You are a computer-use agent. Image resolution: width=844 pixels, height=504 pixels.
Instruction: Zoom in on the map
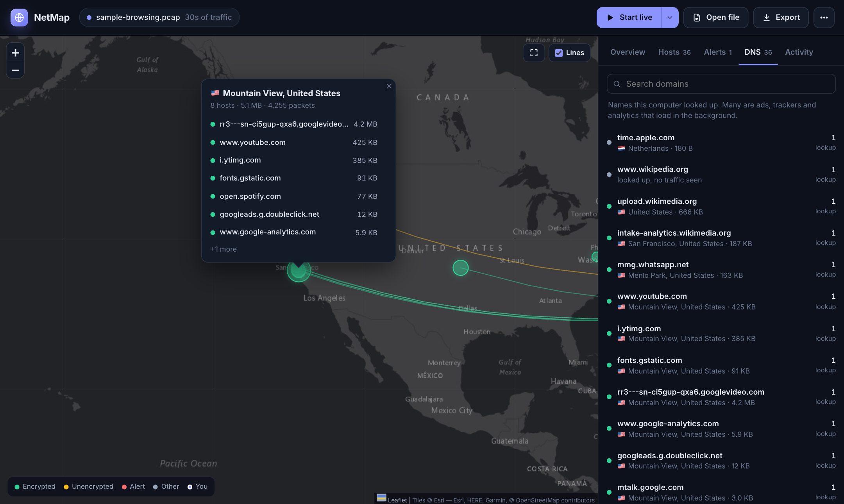[15, 53]
